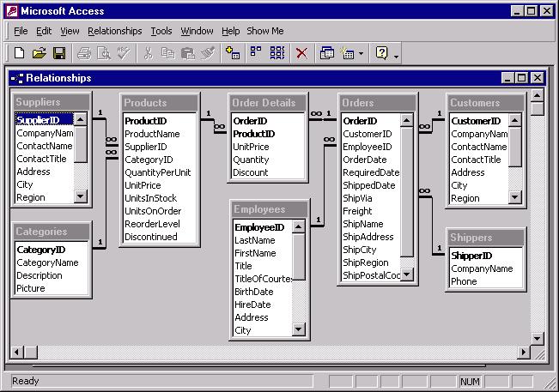Select SupplierID field in Suppliers table
This screenshot has width=559, height=392.
(x=44, y=120)
